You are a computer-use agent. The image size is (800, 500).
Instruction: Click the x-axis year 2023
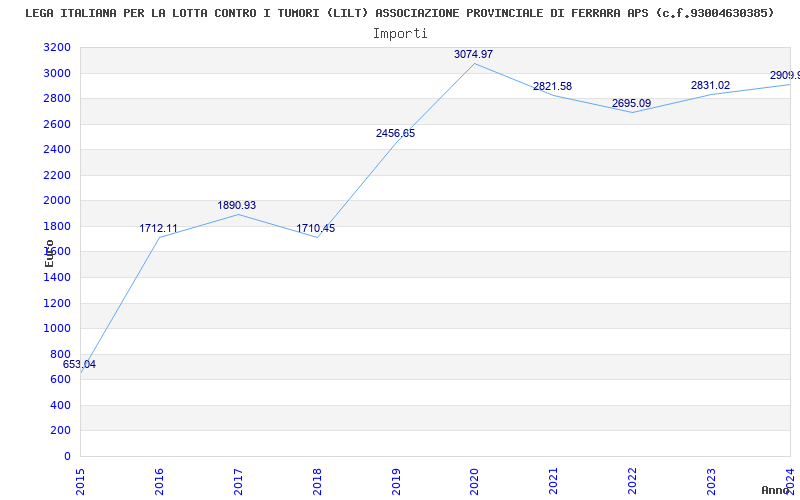(712, 482)
